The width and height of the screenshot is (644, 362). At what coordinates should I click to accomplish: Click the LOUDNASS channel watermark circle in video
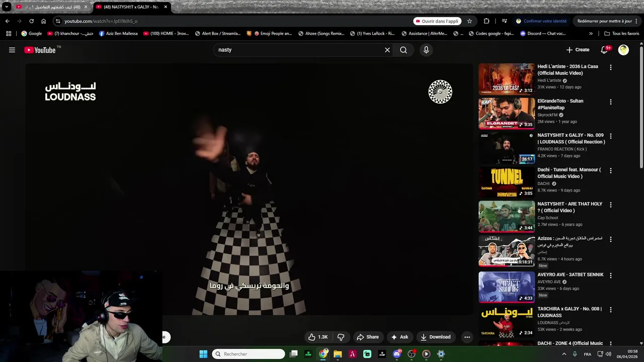click(440, 92)
